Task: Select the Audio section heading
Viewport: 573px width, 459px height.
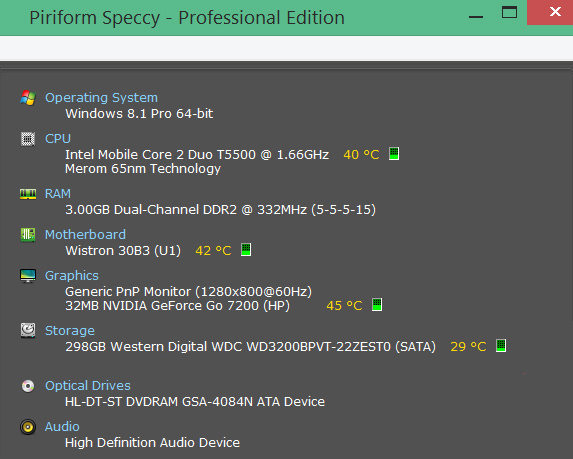Action: pyautogui.click(x=62, y=427)
